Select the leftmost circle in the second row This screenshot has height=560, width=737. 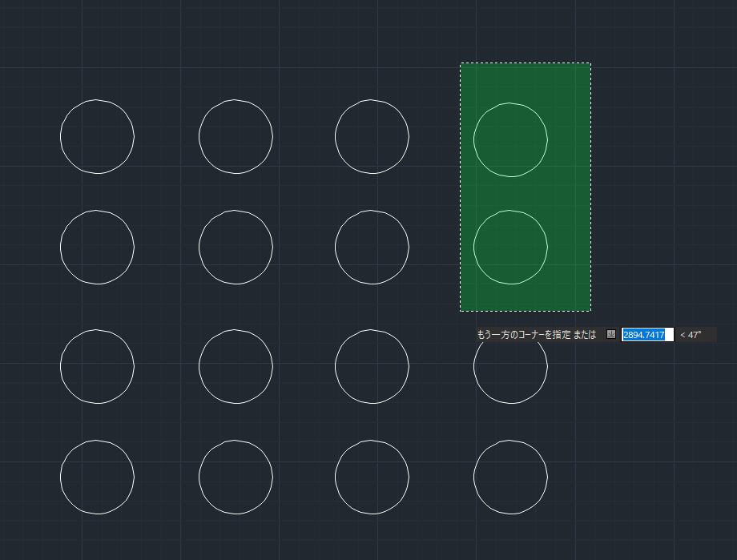point(97,247)
